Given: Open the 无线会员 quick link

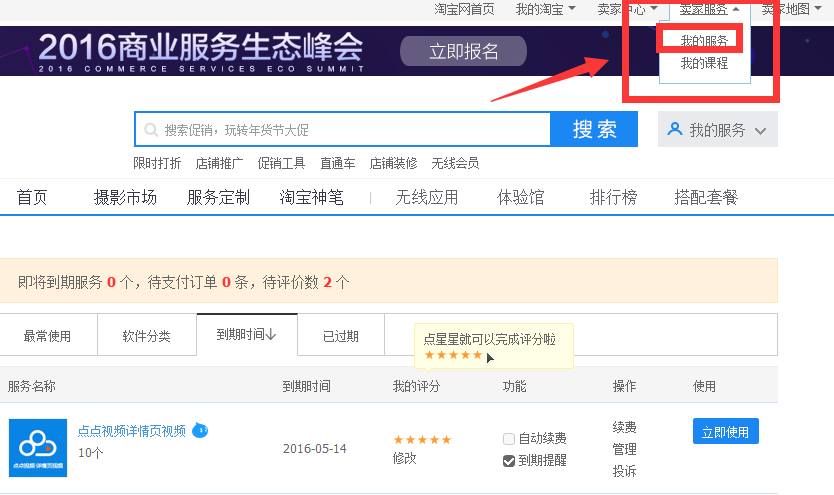Looking at the screenshot, I should (455, 163).
